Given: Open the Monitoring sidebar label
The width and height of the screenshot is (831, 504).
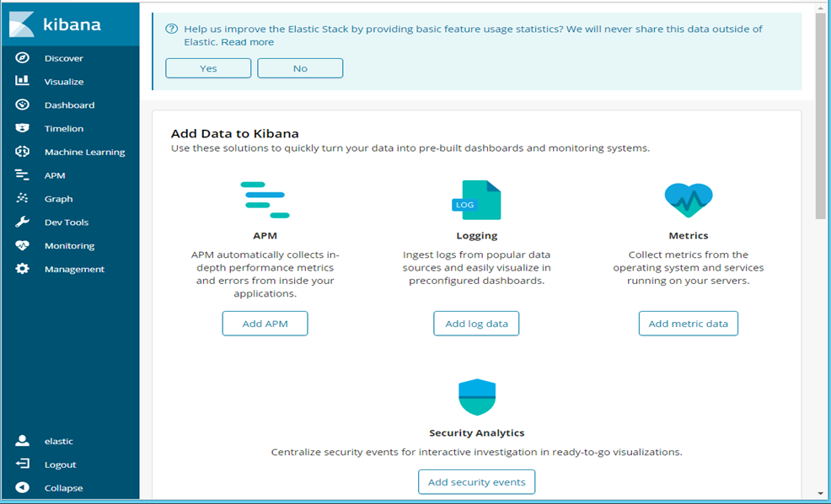Looking at the screenshot, I should (x=69, y=246).
